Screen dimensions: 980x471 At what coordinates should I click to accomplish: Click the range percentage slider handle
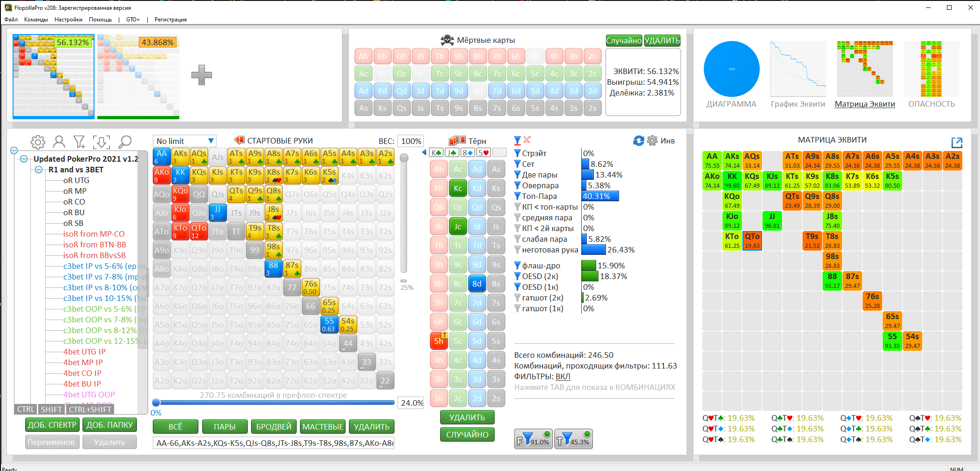157,403
